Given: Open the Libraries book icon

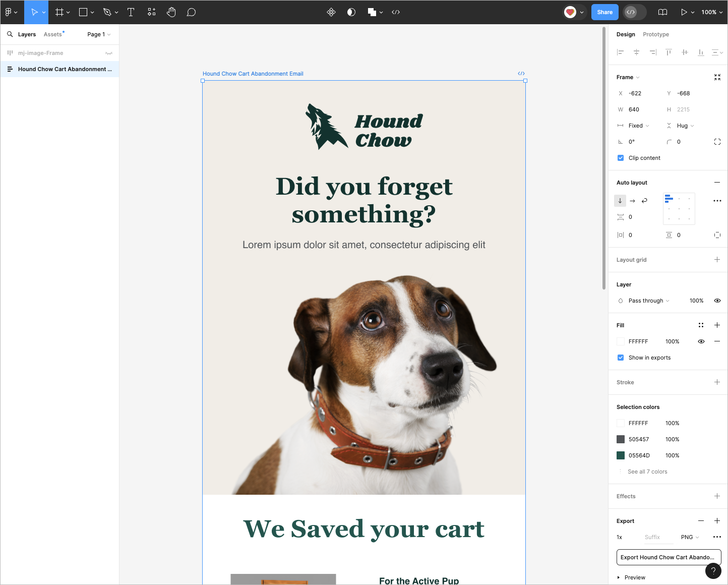Looking at the screenshot, I should (x=662, y=12).
